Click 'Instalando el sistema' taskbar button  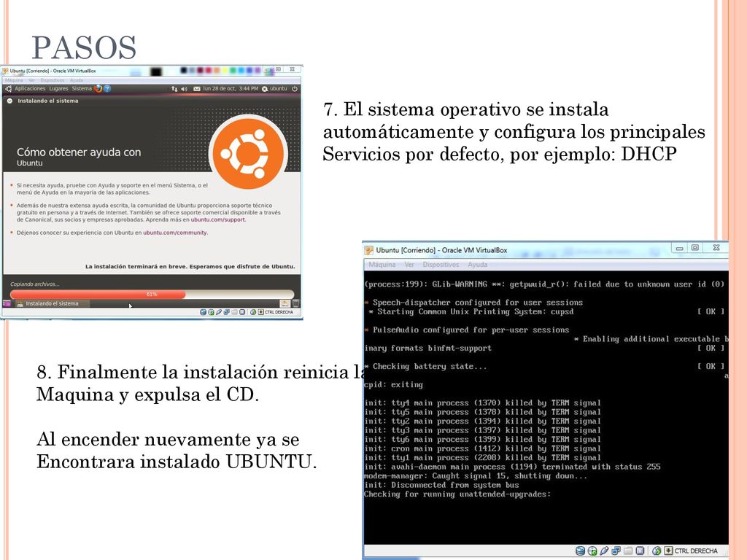coord(52,303)
